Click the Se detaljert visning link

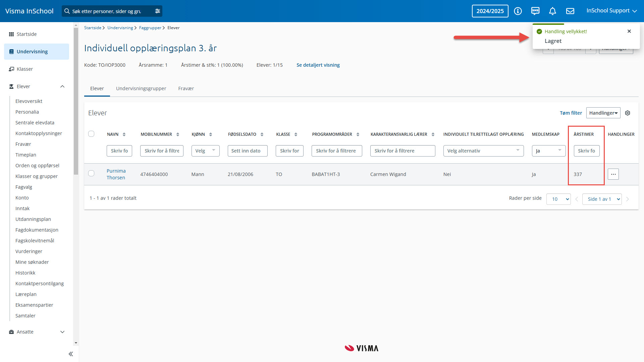[x=318, y=65]
